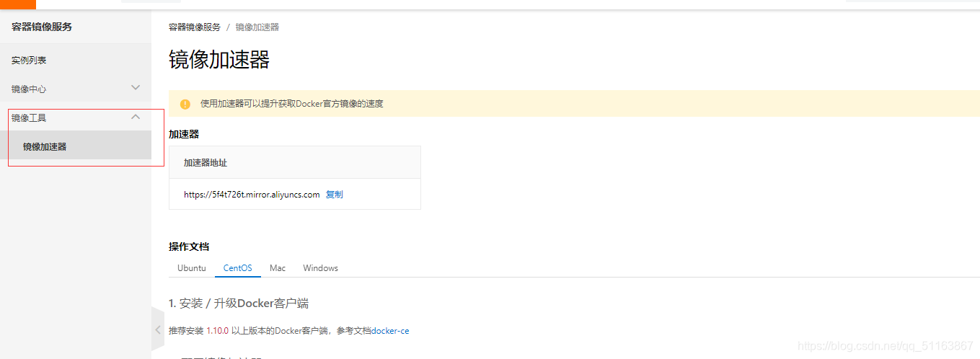980x359 pixels.
Task: Copy the accelerator address via 复制
Action: pyautogui.click(x=335, y=195)
